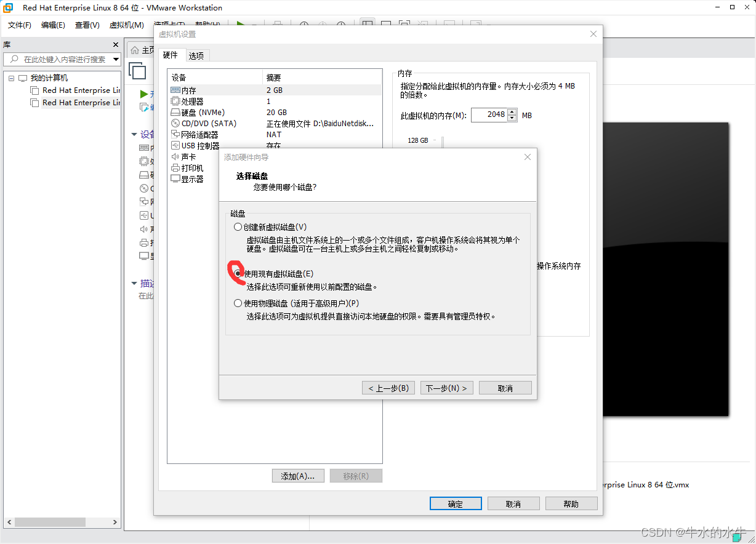Click memory value field showing 2048
Screen dimensions: 756x544
489,115
